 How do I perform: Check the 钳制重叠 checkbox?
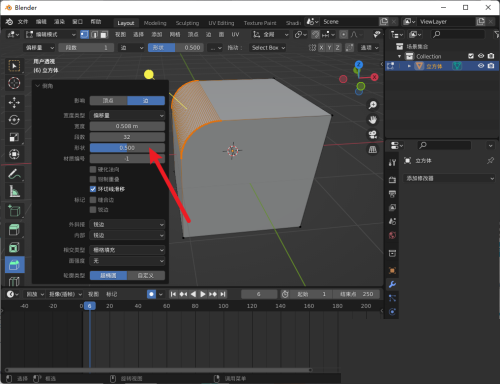click(93, 179)
